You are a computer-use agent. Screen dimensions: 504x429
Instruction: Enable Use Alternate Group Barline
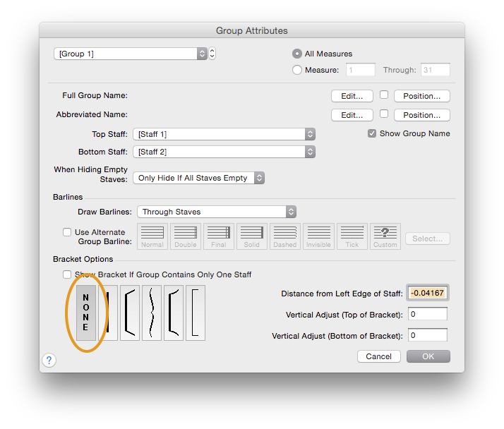[67, 232]
